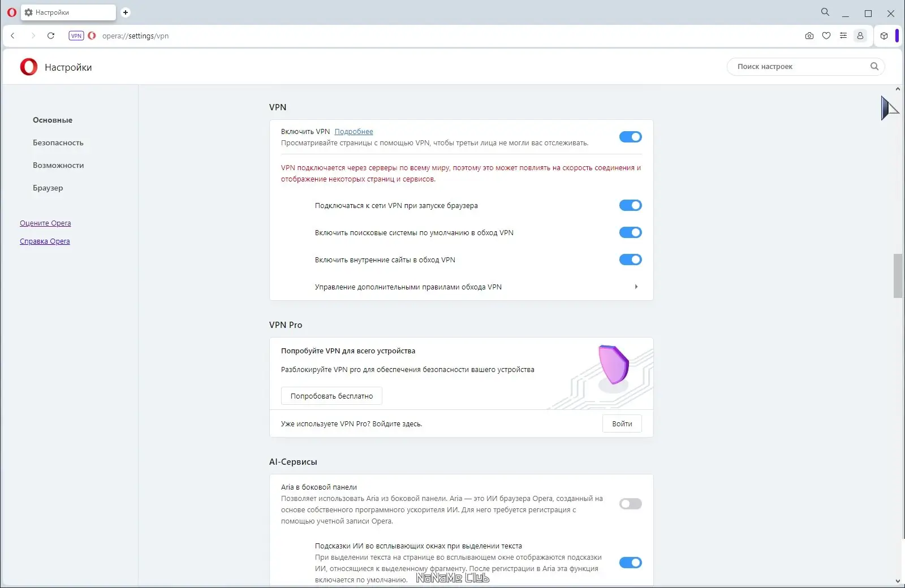This screenshot has width=905, height=588.
Task: Go forward to the next page
Action: click(x=33, y=36)
